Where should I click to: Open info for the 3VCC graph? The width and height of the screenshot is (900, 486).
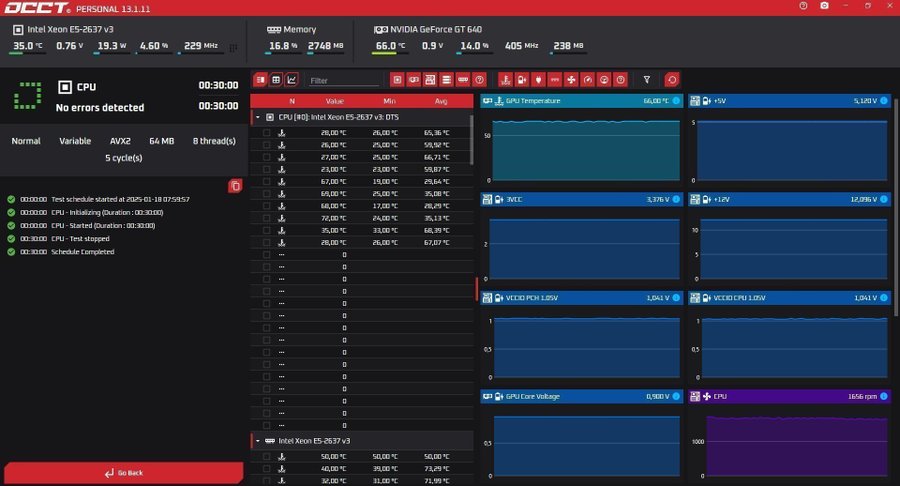tap(676, 200)
